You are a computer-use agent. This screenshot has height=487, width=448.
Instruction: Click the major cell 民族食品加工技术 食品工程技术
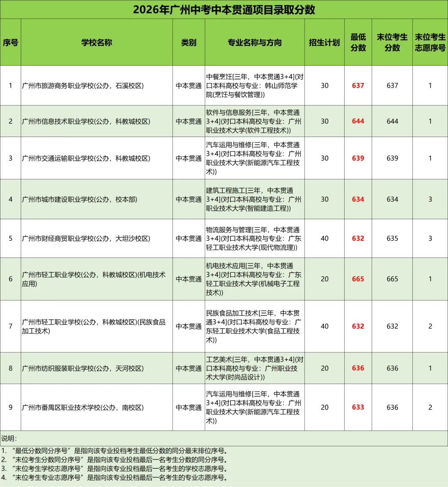click(255, 326)
